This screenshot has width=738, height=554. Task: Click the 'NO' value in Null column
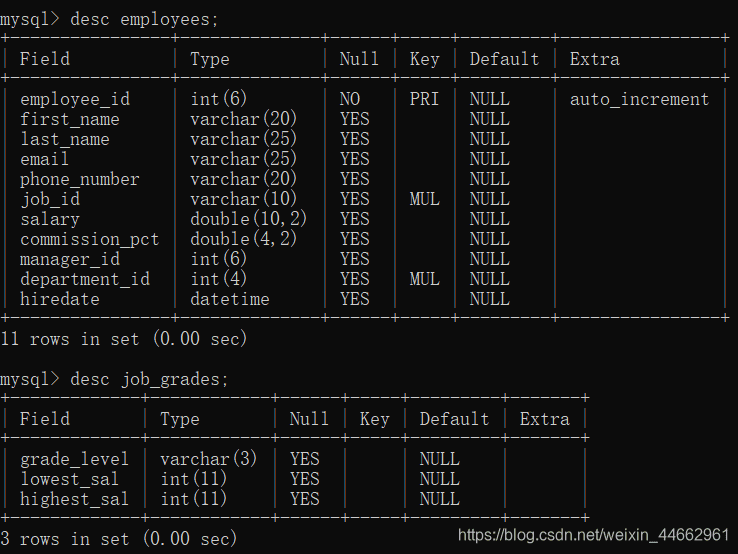coord(350,99)
